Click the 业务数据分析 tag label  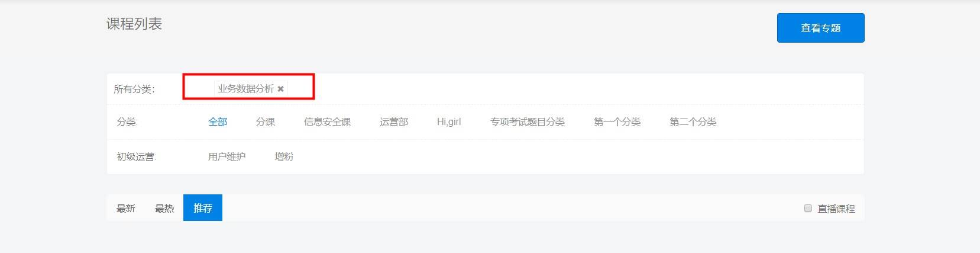[245, 89]
